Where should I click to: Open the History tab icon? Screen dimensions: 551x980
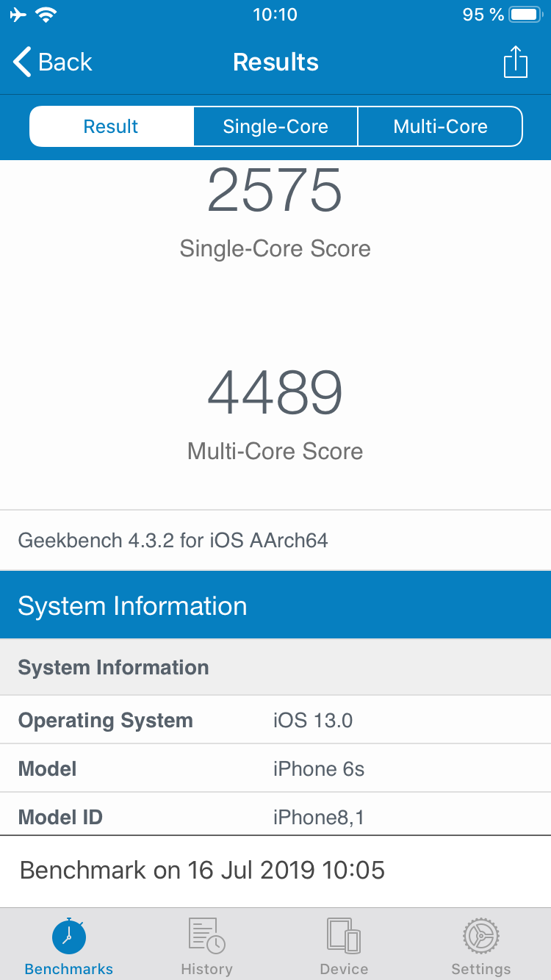[x=206, y=936]
